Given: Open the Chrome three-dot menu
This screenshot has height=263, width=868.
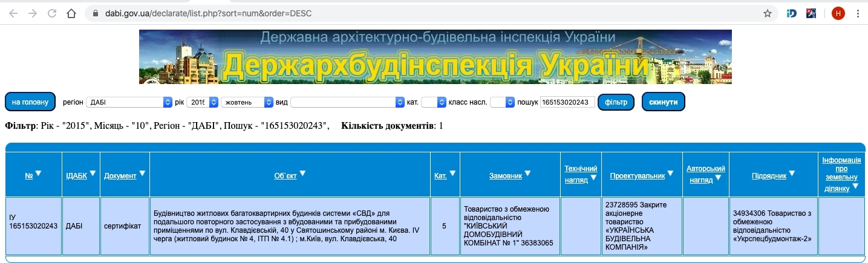Looking at the screenshot, I should [858, 13].
